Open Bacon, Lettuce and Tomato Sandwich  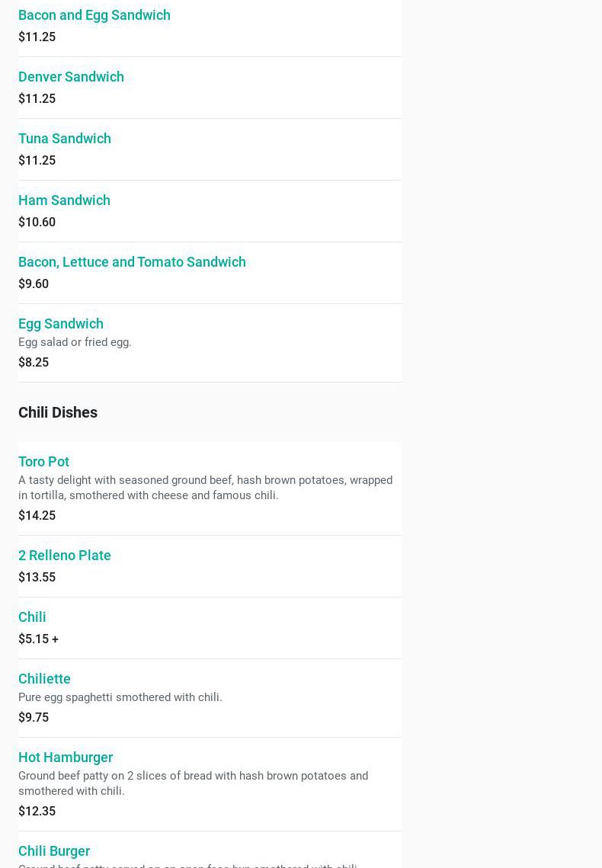[x=132, y=262]
